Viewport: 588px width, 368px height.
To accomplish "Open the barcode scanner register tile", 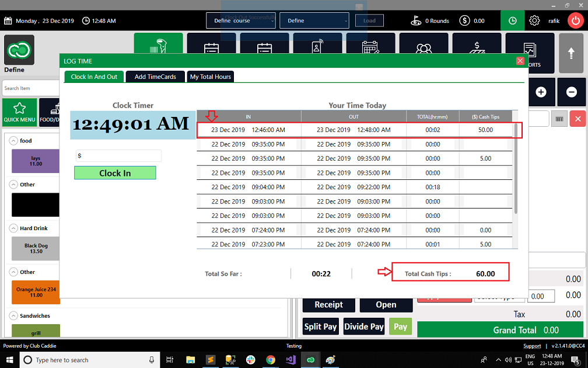I will point(158,43).
